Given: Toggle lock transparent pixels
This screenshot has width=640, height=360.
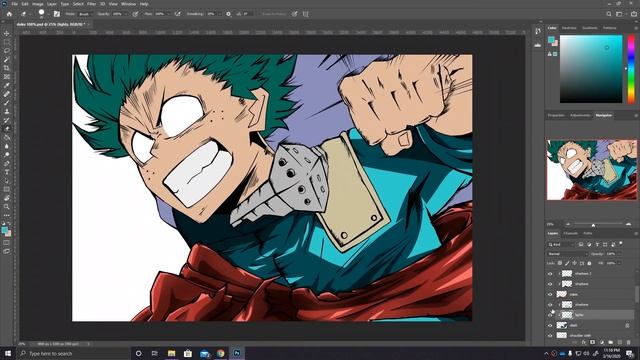Looking at the screenshot, I should point(560,263).
